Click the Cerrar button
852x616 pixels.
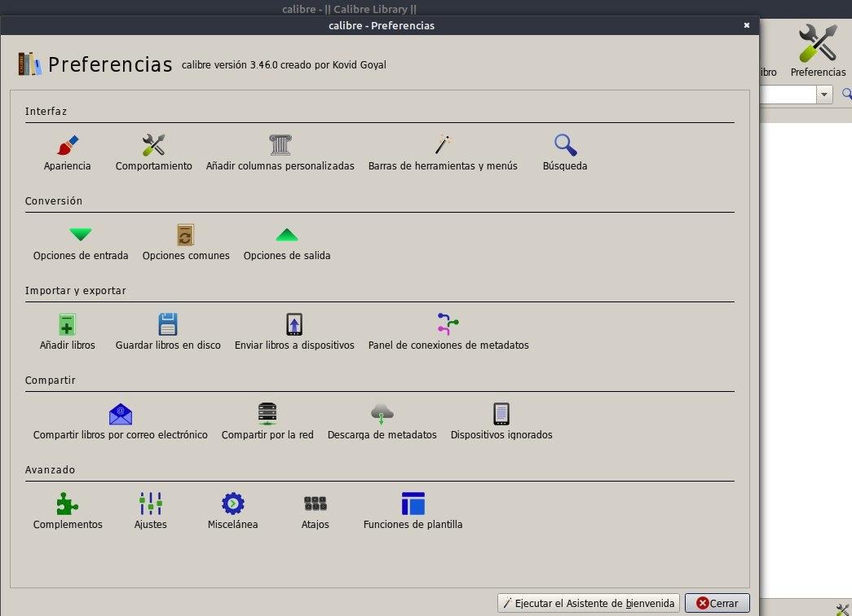[717, 603]
